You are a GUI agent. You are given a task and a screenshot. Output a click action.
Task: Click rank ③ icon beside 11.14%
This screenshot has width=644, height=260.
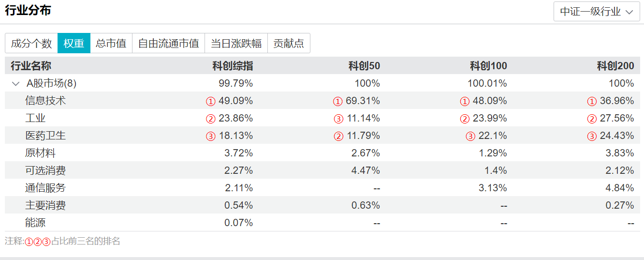[x=337, y=119]
